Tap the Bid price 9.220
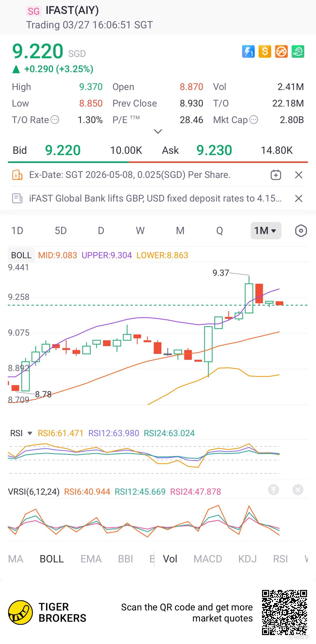Image resolution: width=316 pixels, height=644 pixels. coord(63,150)
